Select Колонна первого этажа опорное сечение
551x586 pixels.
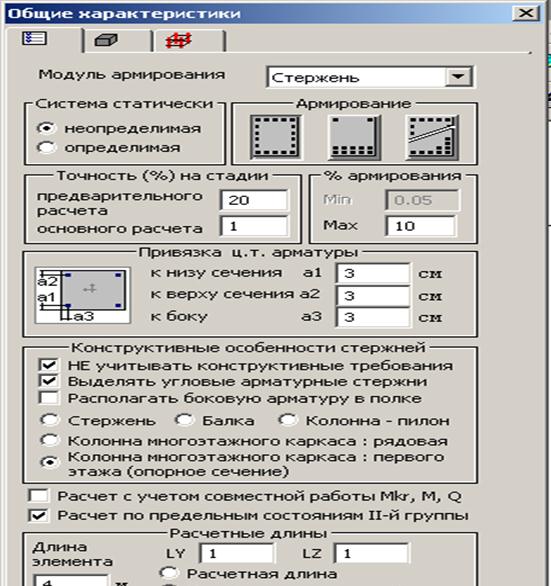pyautogui.click(x=50, y=463)
